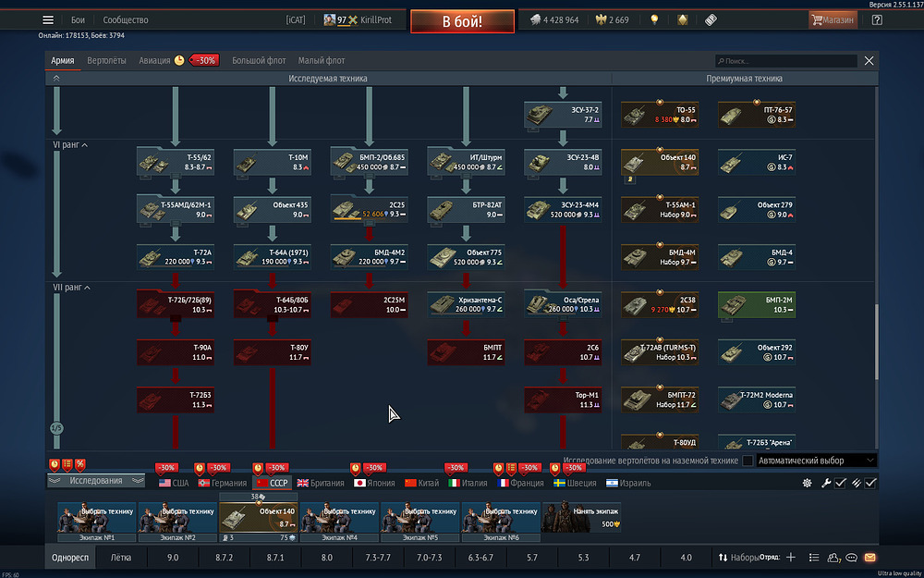Viewport: 924px width, 578px height.
Task: Click the squad invite plus icon
Action: [x=791, y=558]
